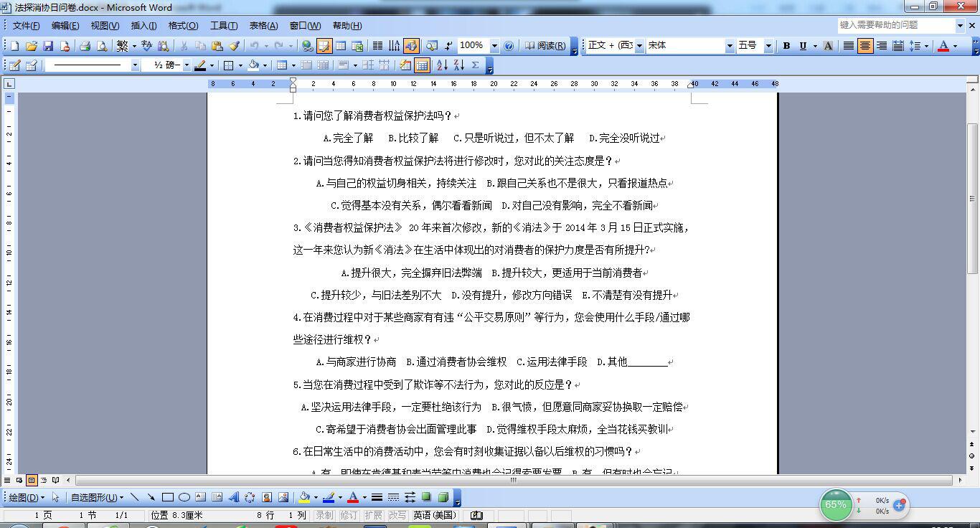Click the red font color swatch
980x528 pixels.
[943, 46]
